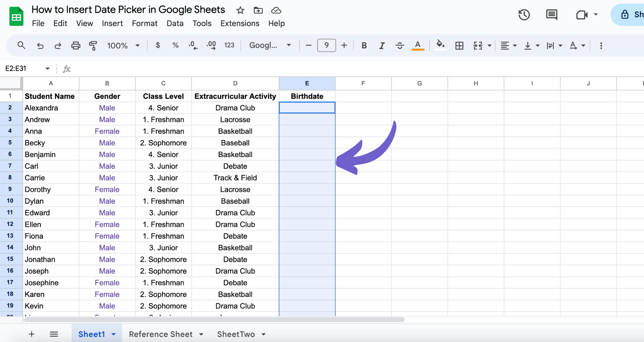Open the zoom level dropdown
The width and height of the screenshot is (644, 342).
tap(123, 45)
